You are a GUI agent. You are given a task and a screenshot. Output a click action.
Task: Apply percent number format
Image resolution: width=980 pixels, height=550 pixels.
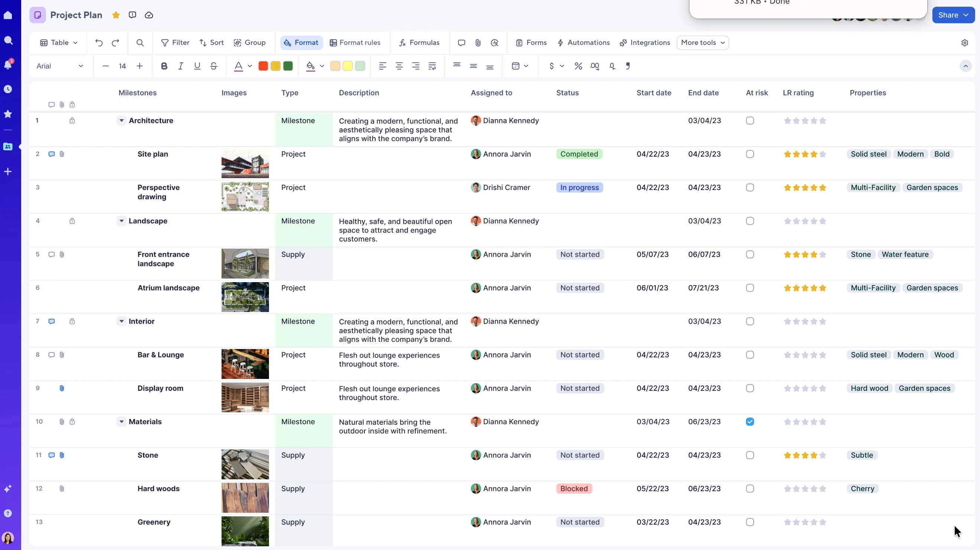[x=578, y=66]
